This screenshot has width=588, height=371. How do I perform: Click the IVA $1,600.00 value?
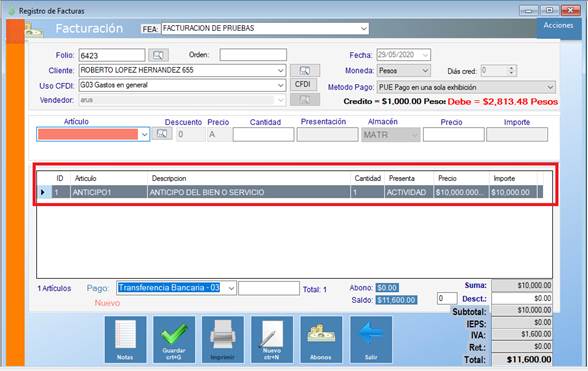[x=522, y=334]
